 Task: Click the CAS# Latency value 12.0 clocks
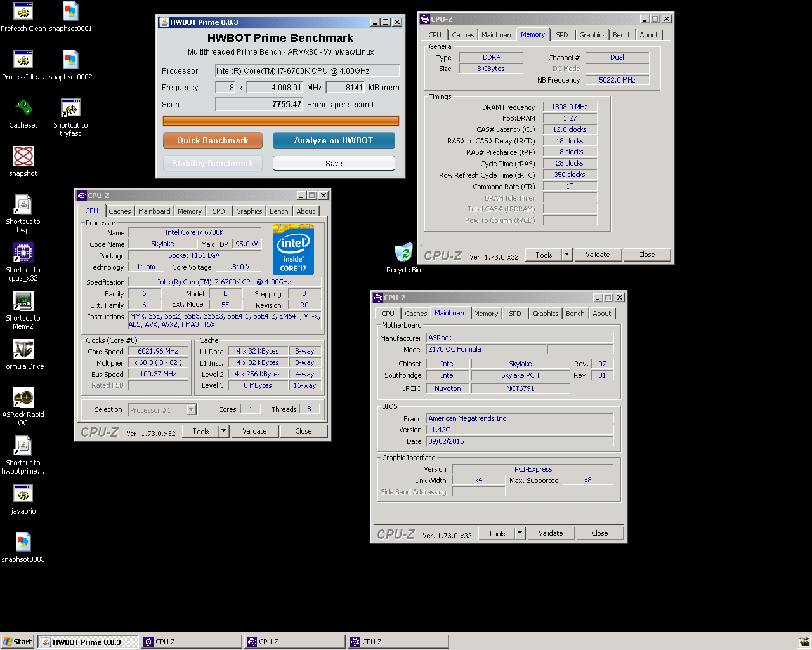(x=570, y=129)
